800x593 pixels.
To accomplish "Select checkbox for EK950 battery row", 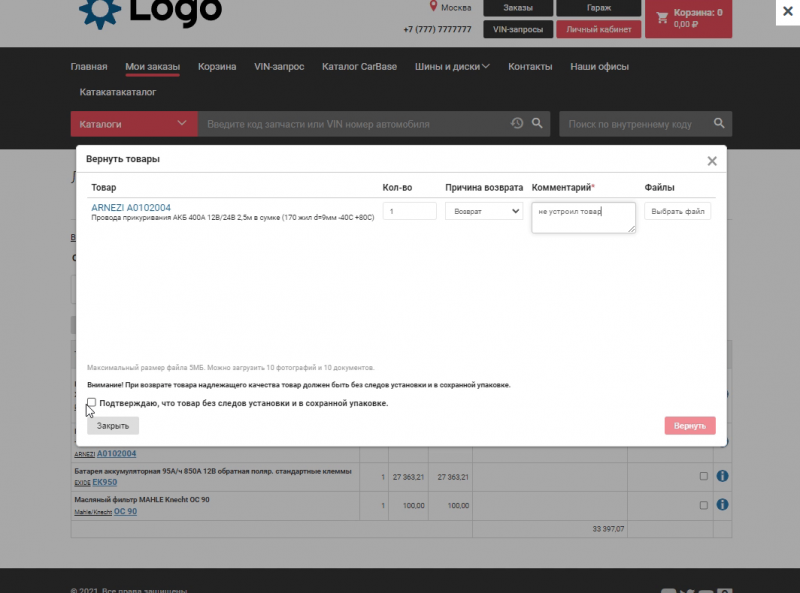I will [704, 476].
